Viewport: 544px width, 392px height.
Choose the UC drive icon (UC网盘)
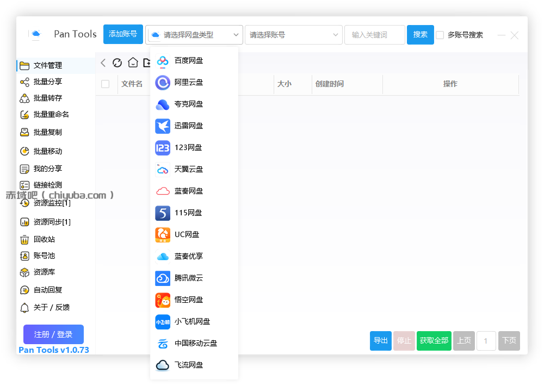162,235
